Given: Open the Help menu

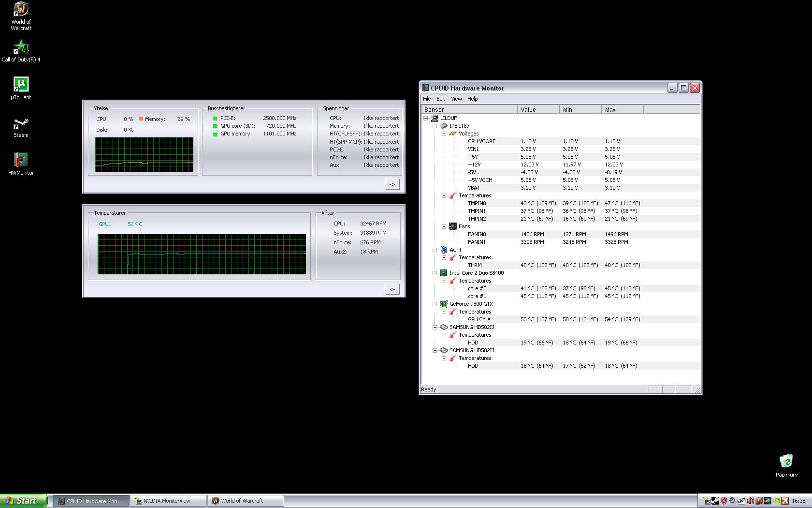Looking at the screenshot, I should [x=472, y=99].
